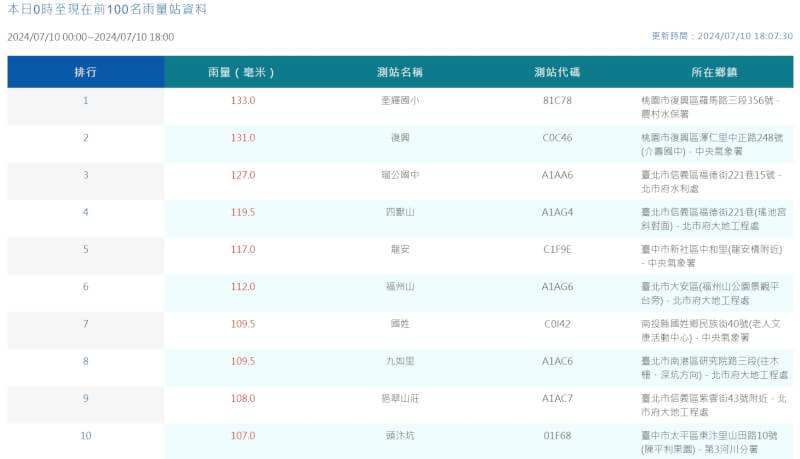Click the 測站代碼 column header
The image size is (800, 459).
(557, 72)
